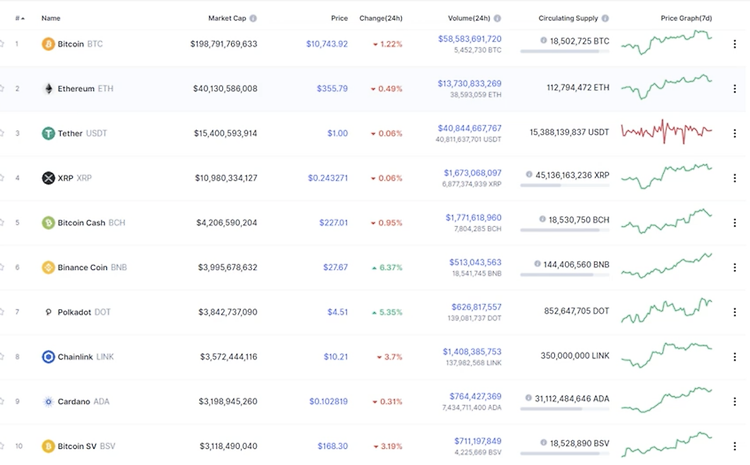The width and height of the screenshot is (750, 465).
Task: Click info icon beside 18,502,725 BTC supply
Action: [x=543, y=41]
